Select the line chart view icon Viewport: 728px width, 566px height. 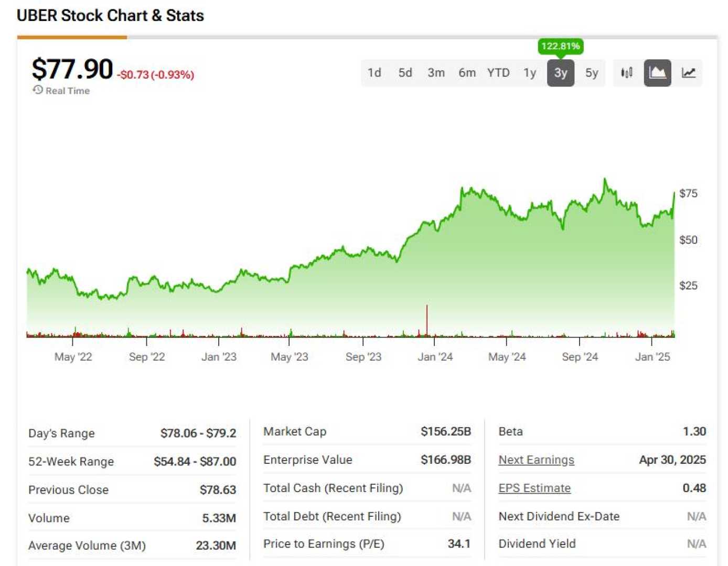coord(688,73)
